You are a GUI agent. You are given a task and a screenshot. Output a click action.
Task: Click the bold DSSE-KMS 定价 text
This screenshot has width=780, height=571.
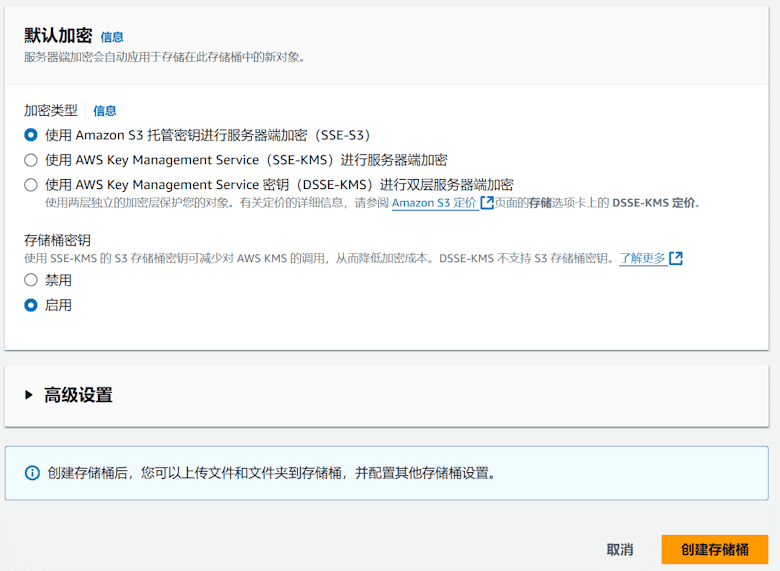tap(654, 203)
